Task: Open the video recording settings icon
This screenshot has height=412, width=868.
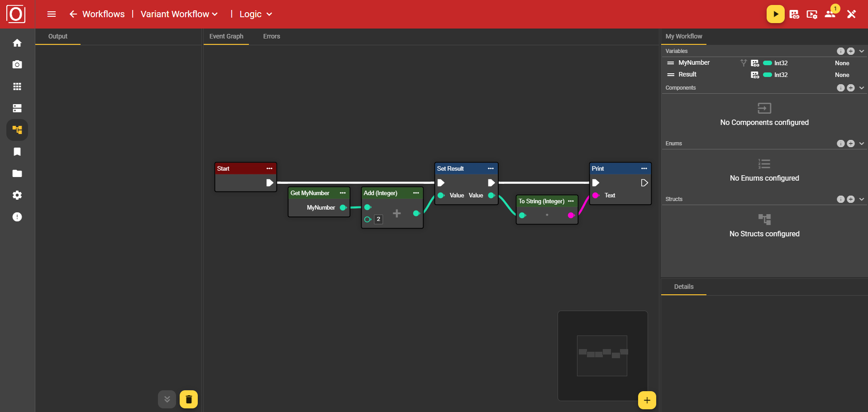Action: 812,14
